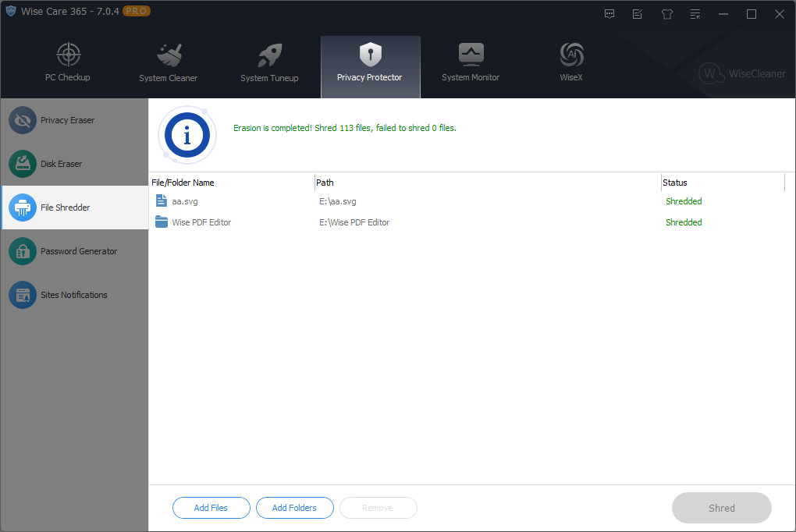Screen dimensions: 796x532
Task: Click the Shred button
Action: 722,508
